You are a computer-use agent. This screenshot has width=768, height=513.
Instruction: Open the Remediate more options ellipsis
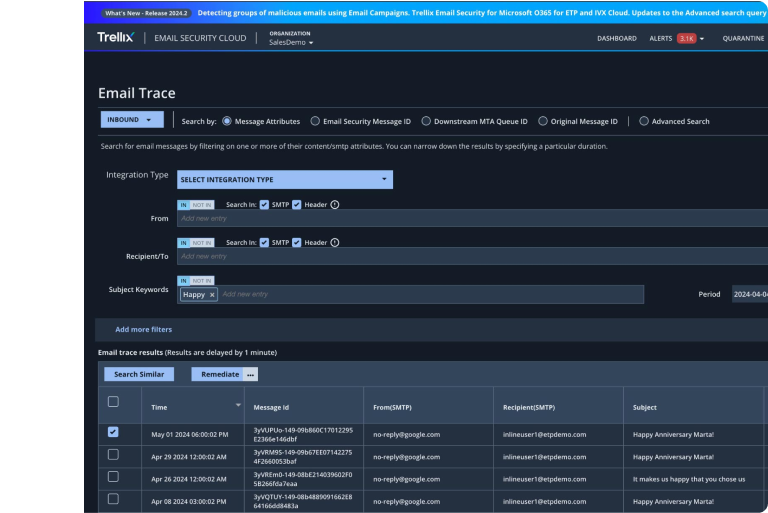(x=251, y=374)
